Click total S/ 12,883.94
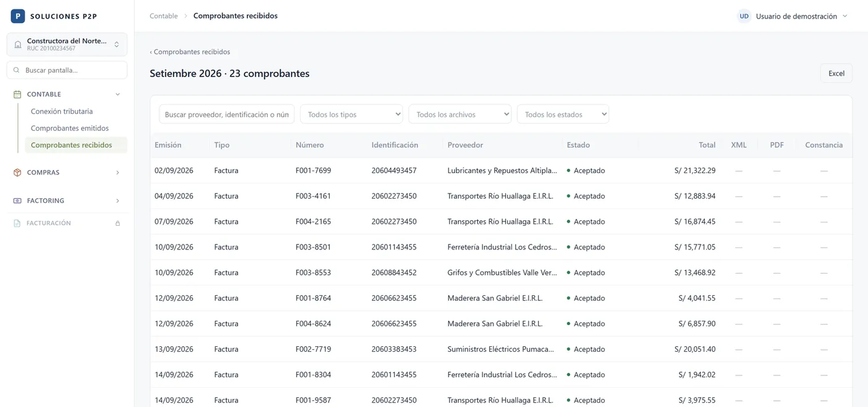Image resolution: width=868 pixels, height=407 pixels. tap(695, 196)
